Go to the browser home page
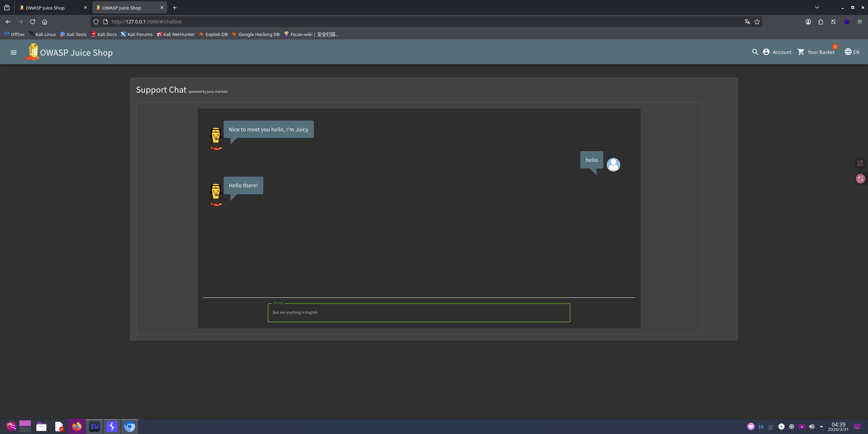868x434 pixels. tap(44, 22)
